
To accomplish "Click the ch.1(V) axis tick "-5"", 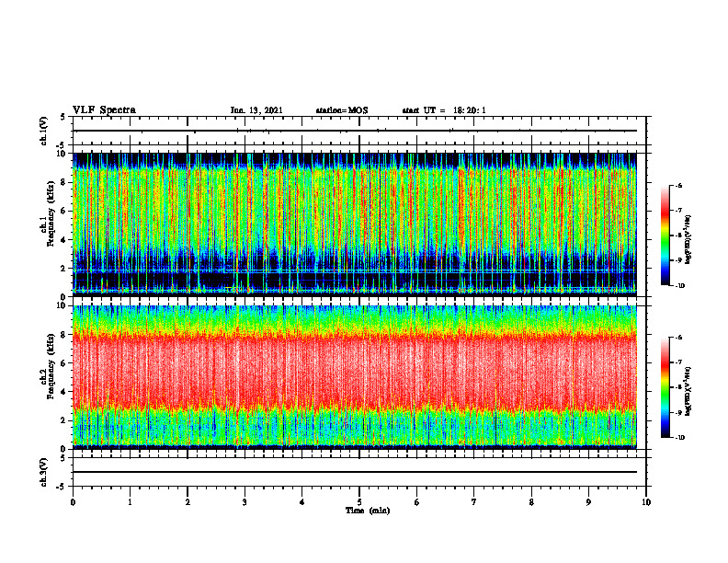I will click(x=62, y=145).
